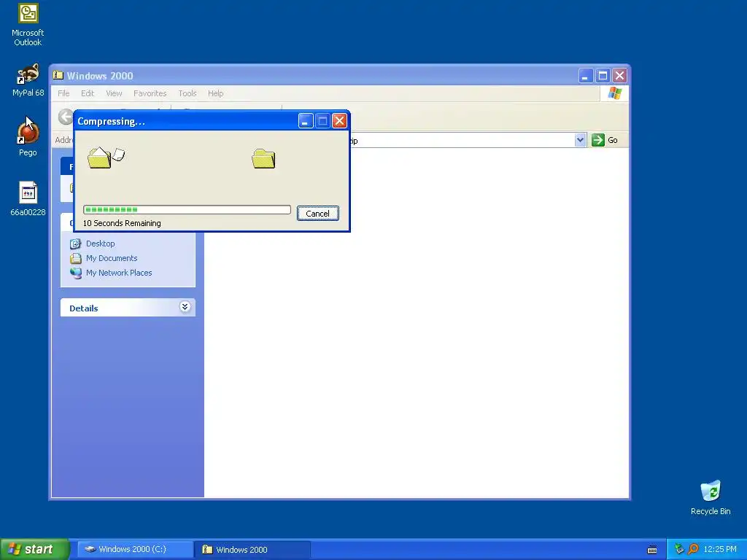The width and height of the screenshot is (747, 560).
Task: Click the '10 Seconds Remaining' status text
Action: click(122, 223)
